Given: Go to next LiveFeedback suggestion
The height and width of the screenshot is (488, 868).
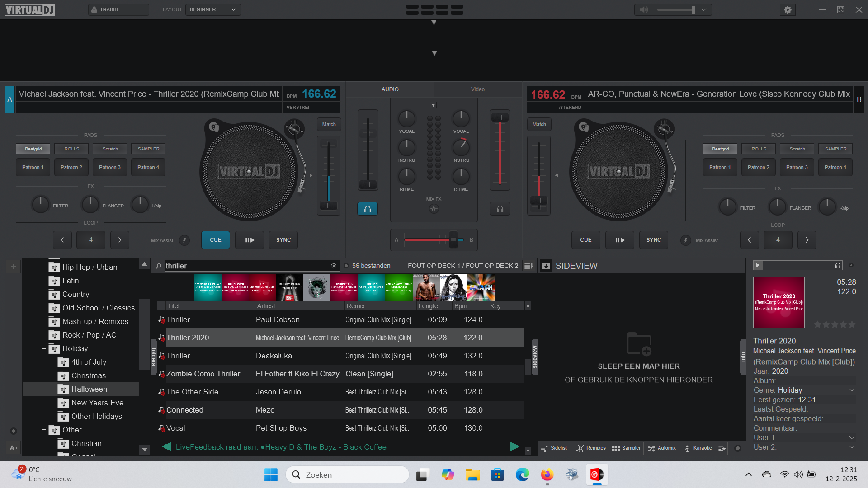Looking at the screenshot, I should 514,447.
